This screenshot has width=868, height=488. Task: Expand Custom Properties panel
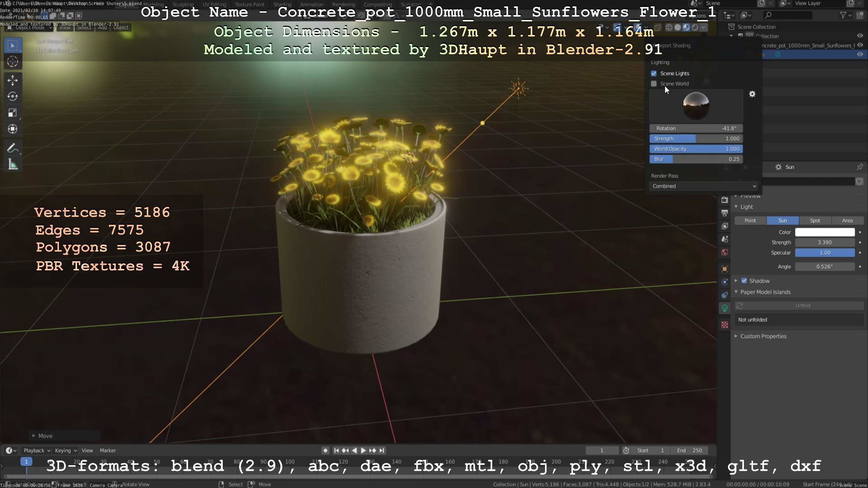(x=736, y=336)
